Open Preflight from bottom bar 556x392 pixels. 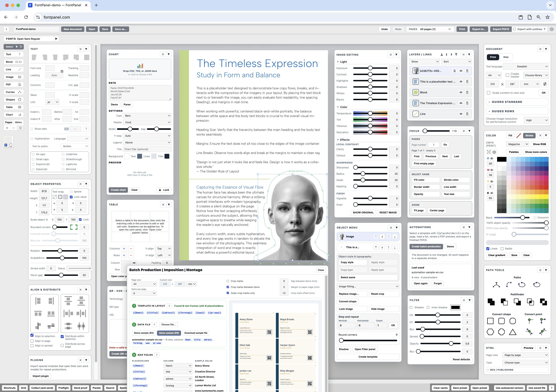63,388
